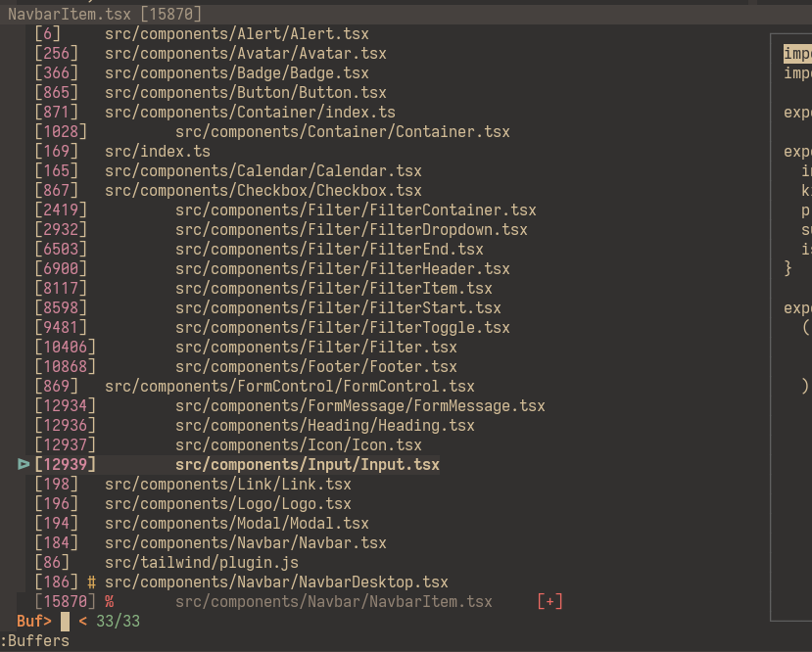Click the # alternate-buffer marker on row 186

click(x=92, y=582)
